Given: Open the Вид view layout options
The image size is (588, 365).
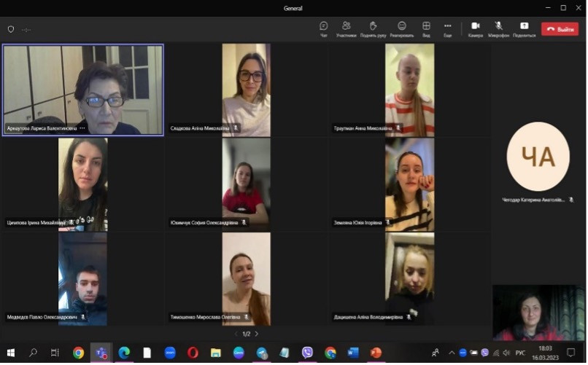Looking at the screenshot, I should tap(426, 29).
